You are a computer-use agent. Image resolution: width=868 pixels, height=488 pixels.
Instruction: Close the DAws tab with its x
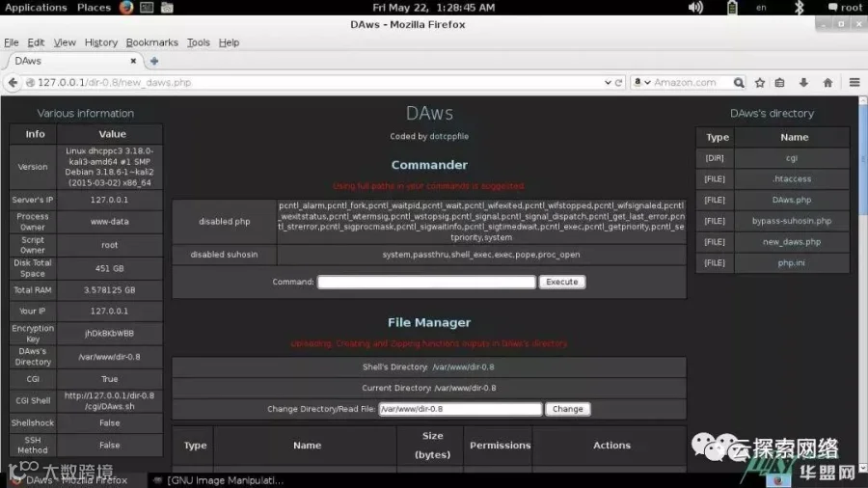tap(133, 61)
